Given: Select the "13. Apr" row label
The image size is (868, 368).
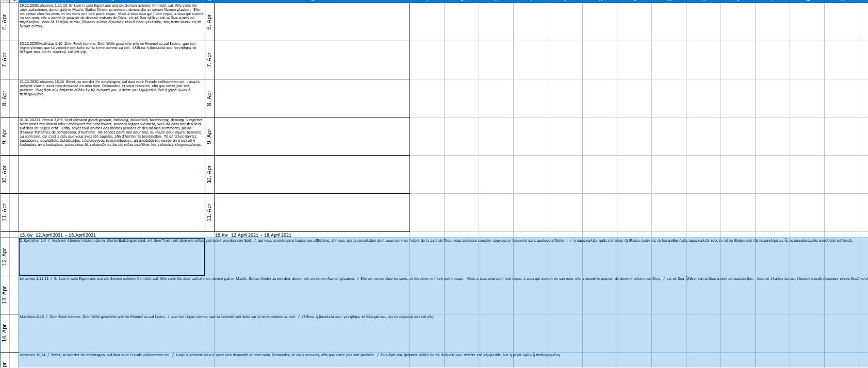Looking at the screenshot, I should point(5,294).
